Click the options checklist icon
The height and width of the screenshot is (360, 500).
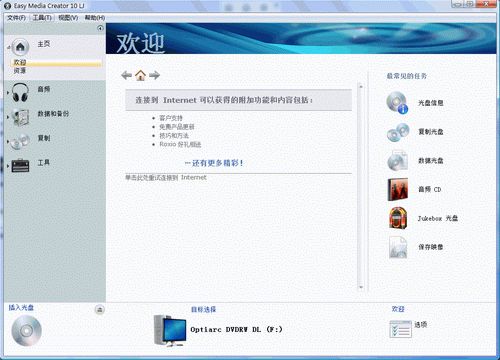[x=400, y=329]
